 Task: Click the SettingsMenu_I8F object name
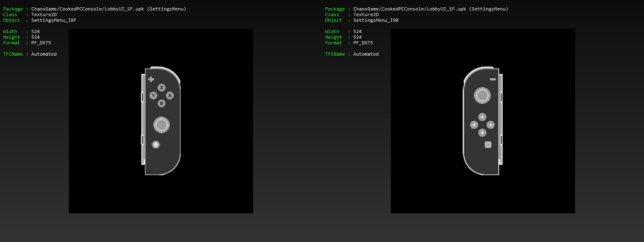[54, 20]
